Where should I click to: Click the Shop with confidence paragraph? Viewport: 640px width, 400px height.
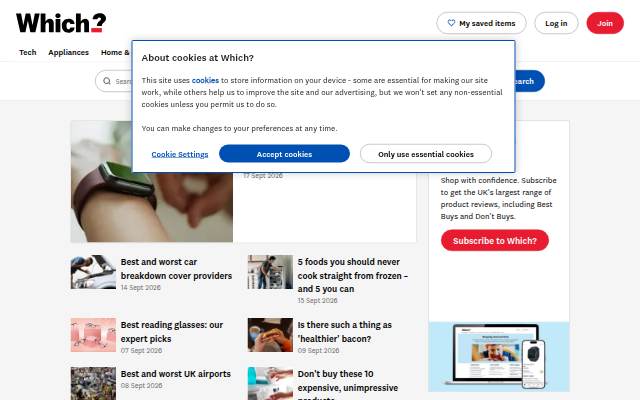498,198
